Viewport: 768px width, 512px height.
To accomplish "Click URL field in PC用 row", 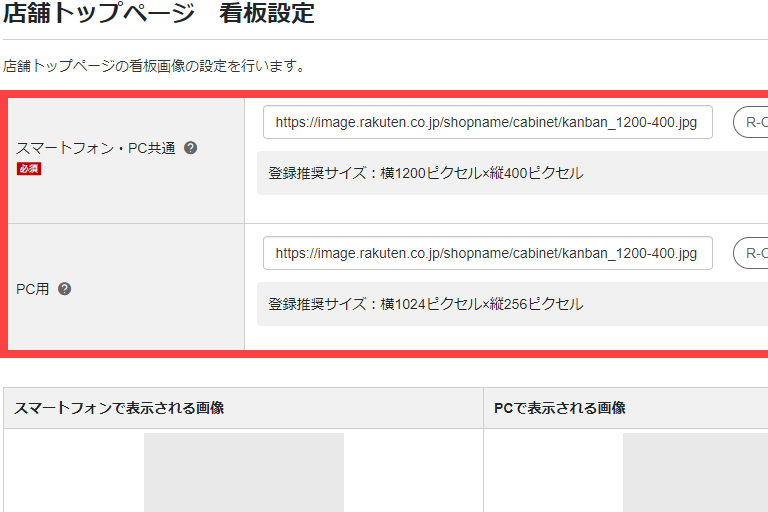I will tap(488, 253).
